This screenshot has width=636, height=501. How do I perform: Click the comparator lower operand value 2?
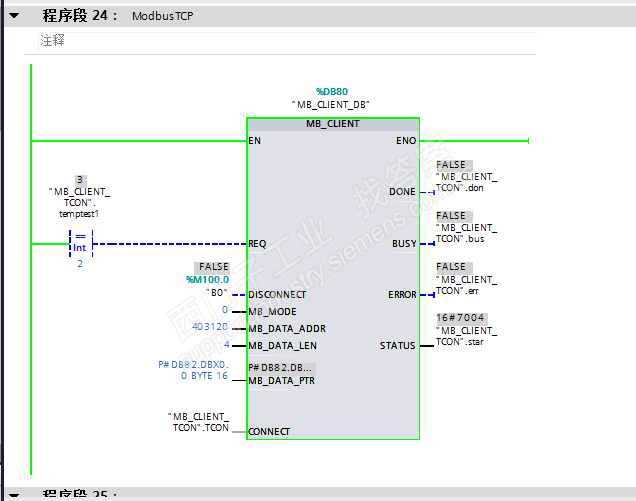point(80,264)
